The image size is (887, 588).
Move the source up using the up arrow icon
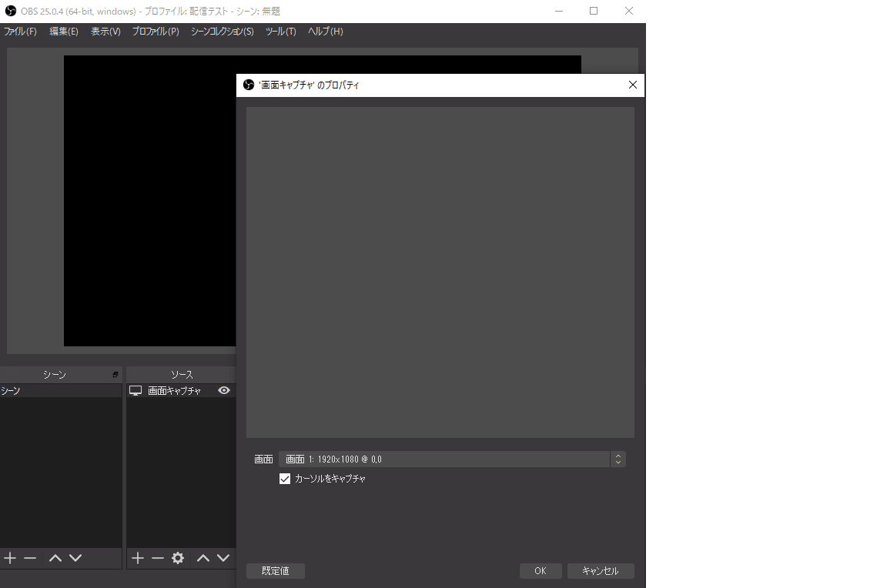[203, 558]
